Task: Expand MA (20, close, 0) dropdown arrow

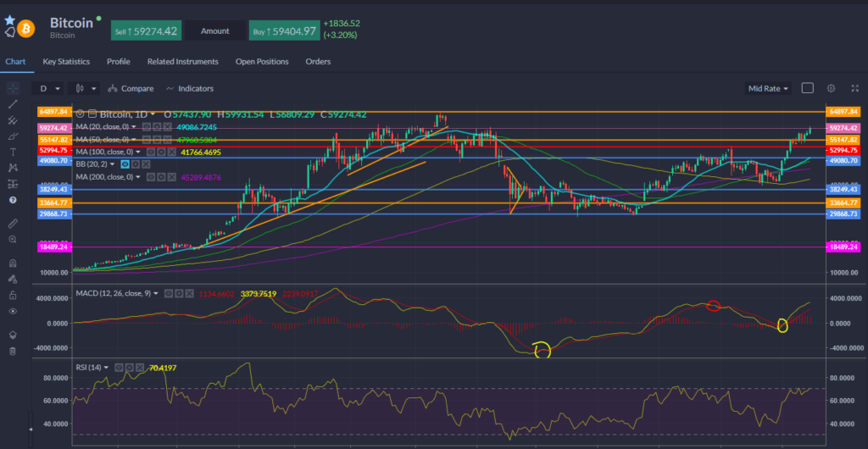Action: coord(134,126)
